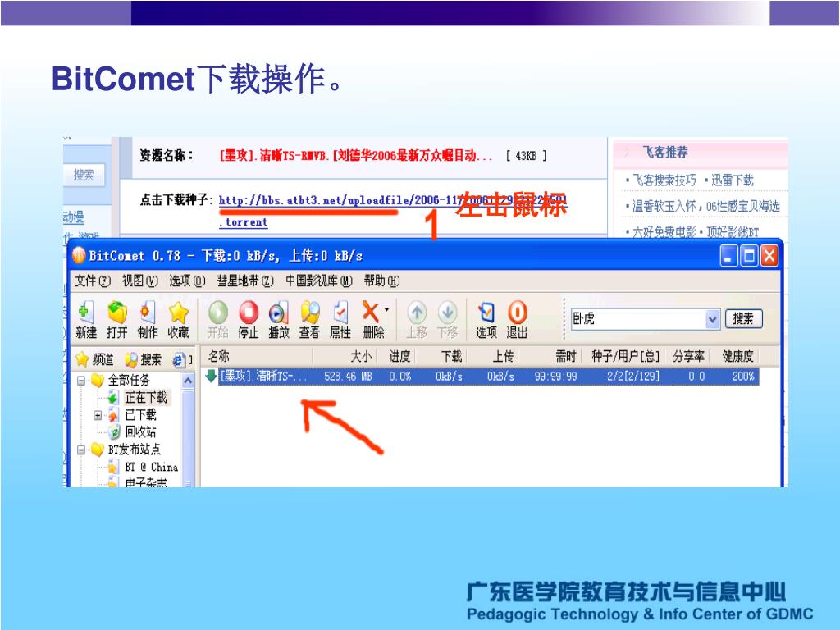
Task: Select 已下载 in the task tree
Action: click(140, 414)
